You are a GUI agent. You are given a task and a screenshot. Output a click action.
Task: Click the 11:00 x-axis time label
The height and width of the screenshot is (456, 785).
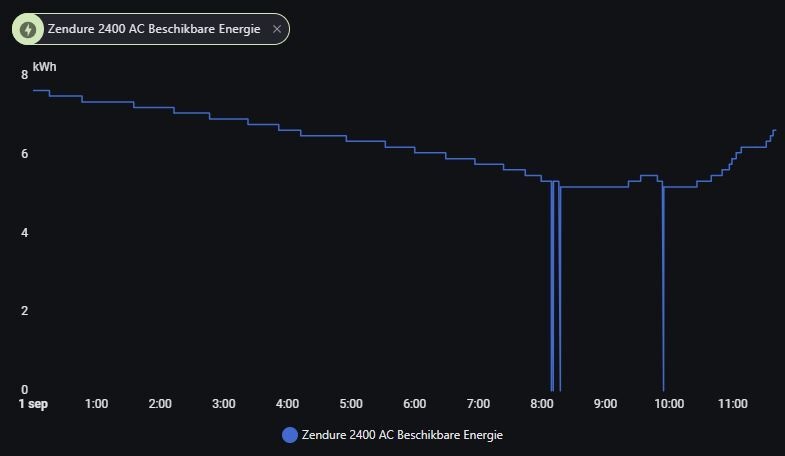click(733, 404)
